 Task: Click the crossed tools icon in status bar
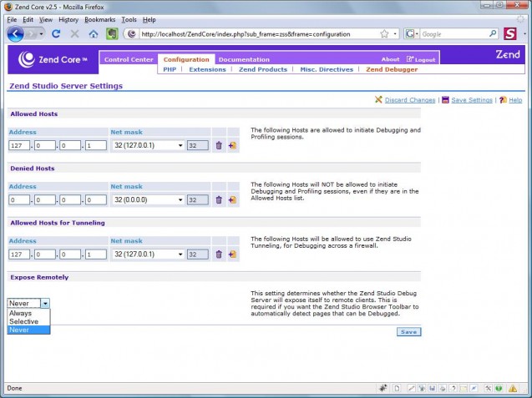coord(488,388)
